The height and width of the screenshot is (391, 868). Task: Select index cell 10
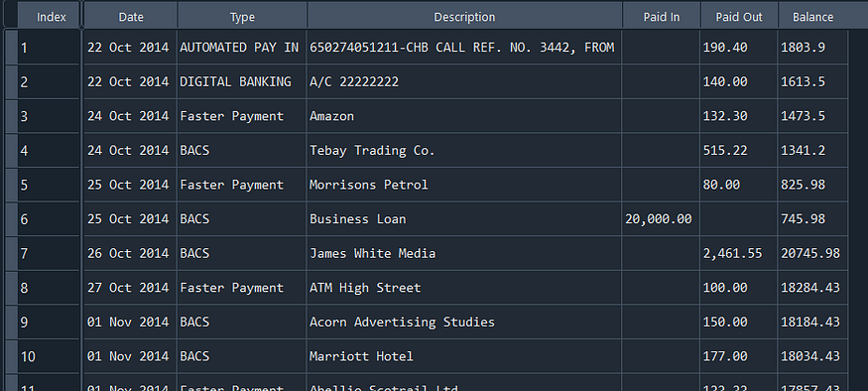tap(49, 356)
